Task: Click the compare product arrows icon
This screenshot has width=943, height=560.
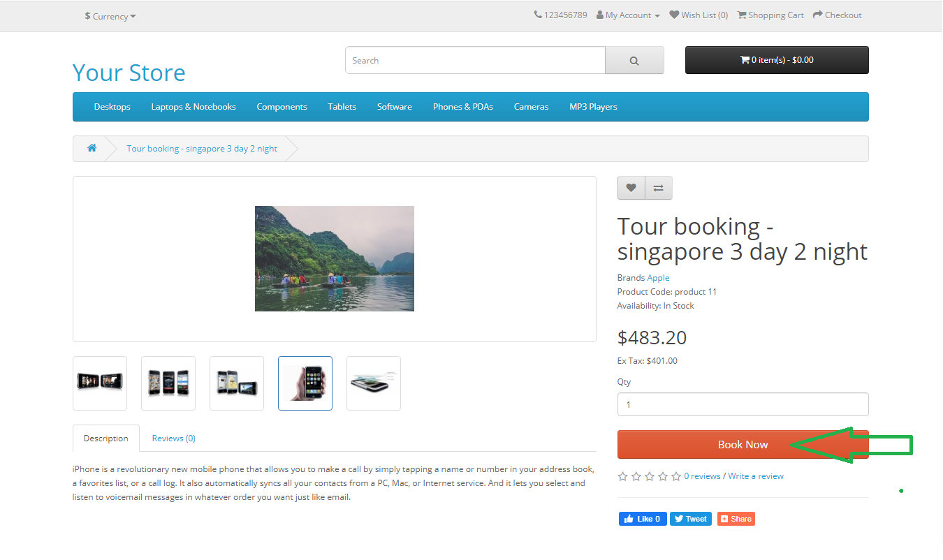Action: (659, 188)
